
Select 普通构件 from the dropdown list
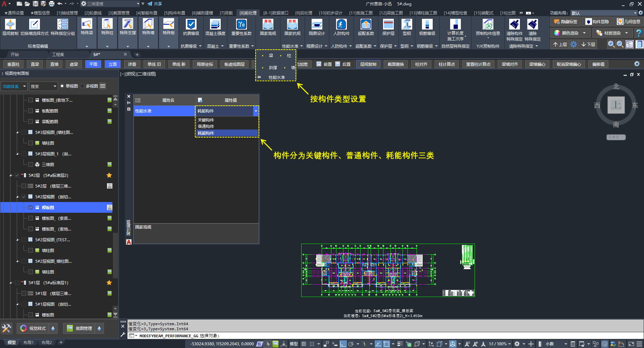coord(227,127)
